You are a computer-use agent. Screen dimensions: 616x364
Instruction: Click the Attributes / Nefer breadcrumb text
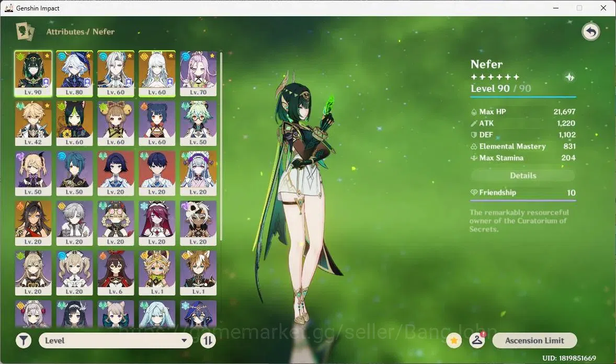tap(81, 32)
